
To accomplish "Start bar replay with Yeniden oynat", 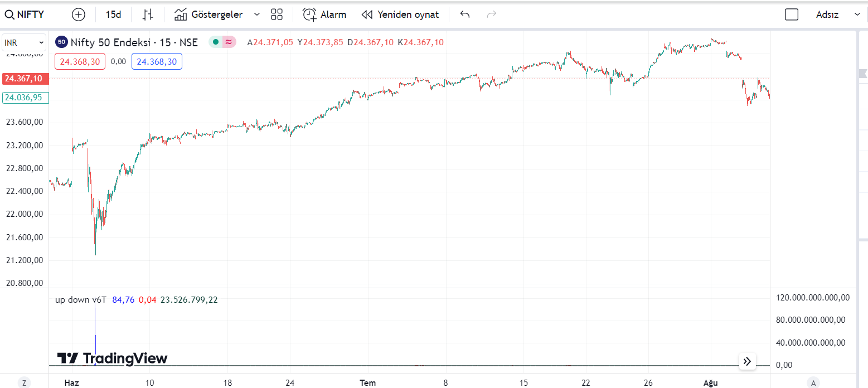I will tap(400, 14).
